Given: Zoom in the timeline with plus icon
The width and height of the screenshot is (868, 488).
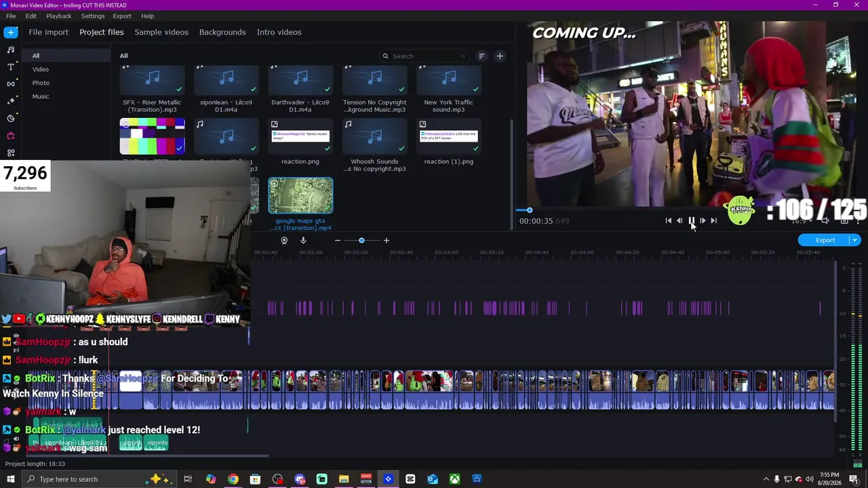Looking at the screenshot, I should coord(387,240).
